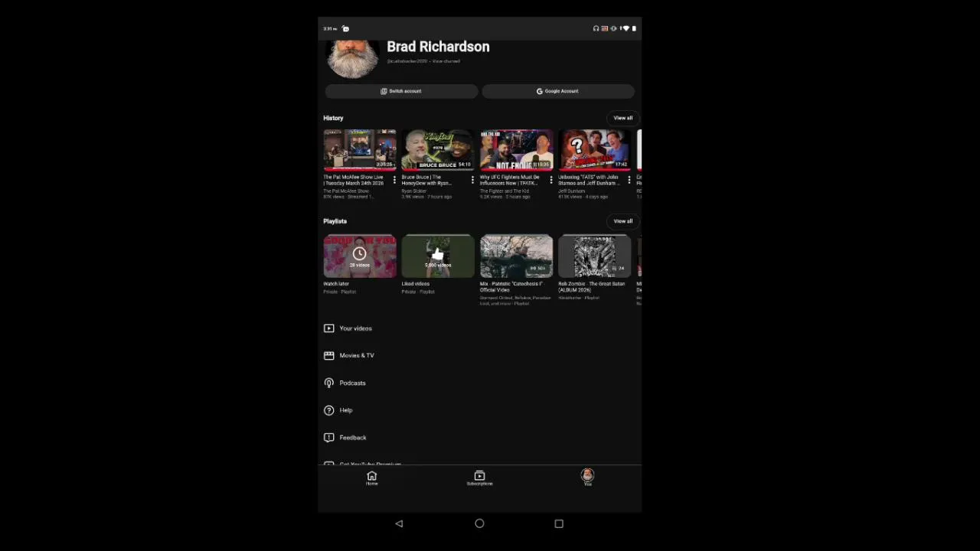Open Help menu entry text

346,410
